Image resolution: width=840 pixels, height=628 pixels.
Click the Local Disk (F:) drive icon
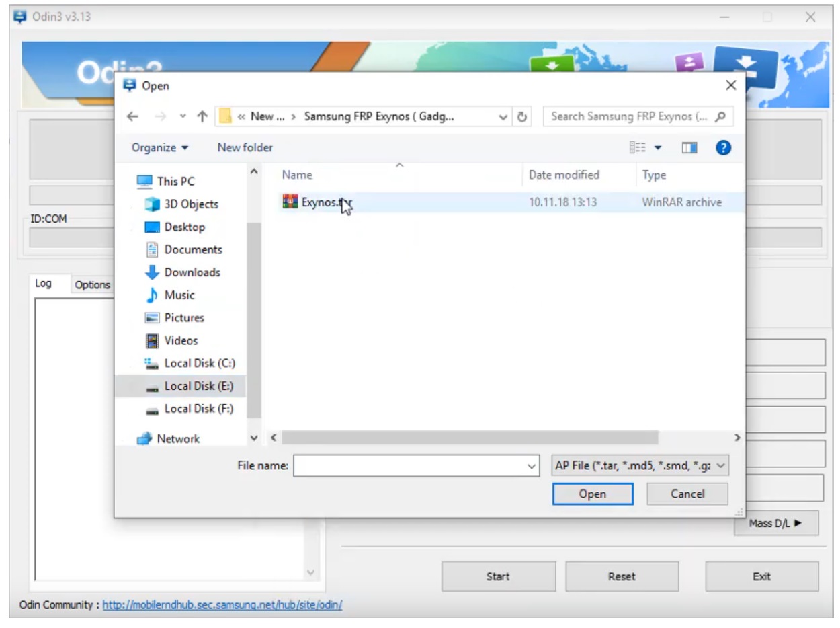(x=153, y=409)
